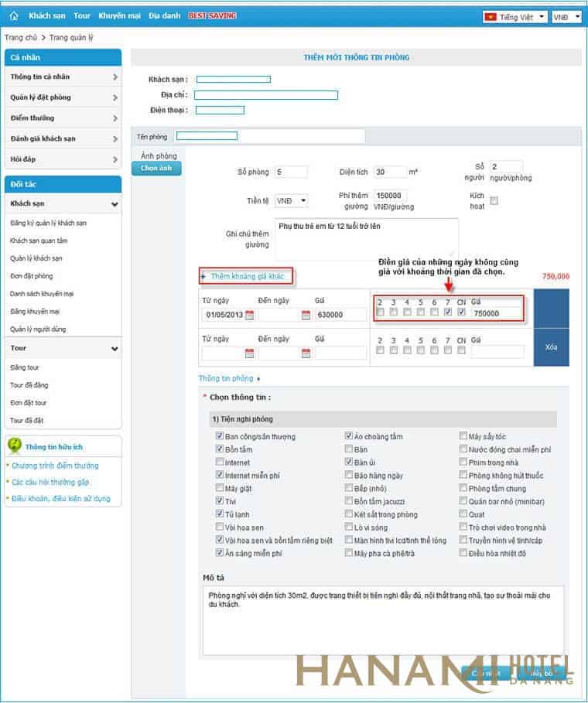Open the Tiền tệ VNĐ dropdown

292,200
